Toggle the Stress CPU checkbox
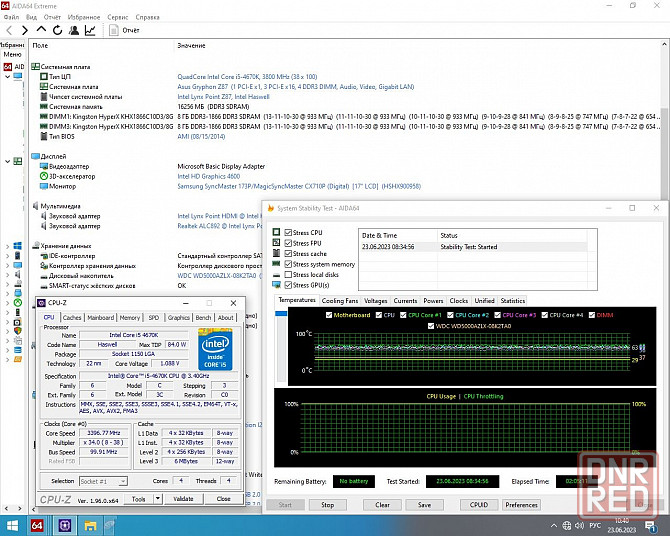 [290, 232]
